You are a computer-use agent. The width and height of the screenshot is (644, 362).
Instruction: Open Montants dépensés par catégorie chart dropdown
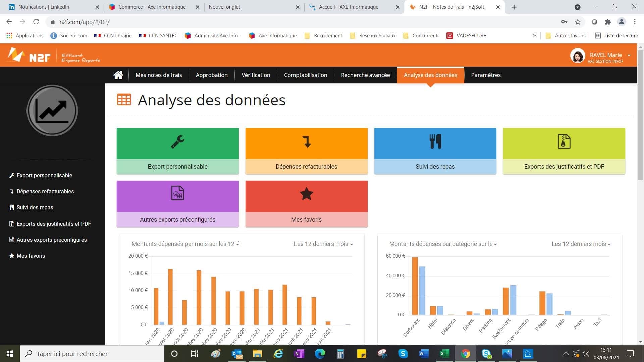(x=443, y=244)
